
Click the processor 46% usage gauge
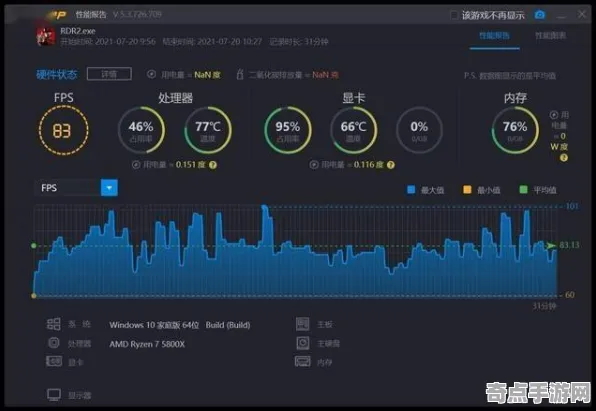141,130
